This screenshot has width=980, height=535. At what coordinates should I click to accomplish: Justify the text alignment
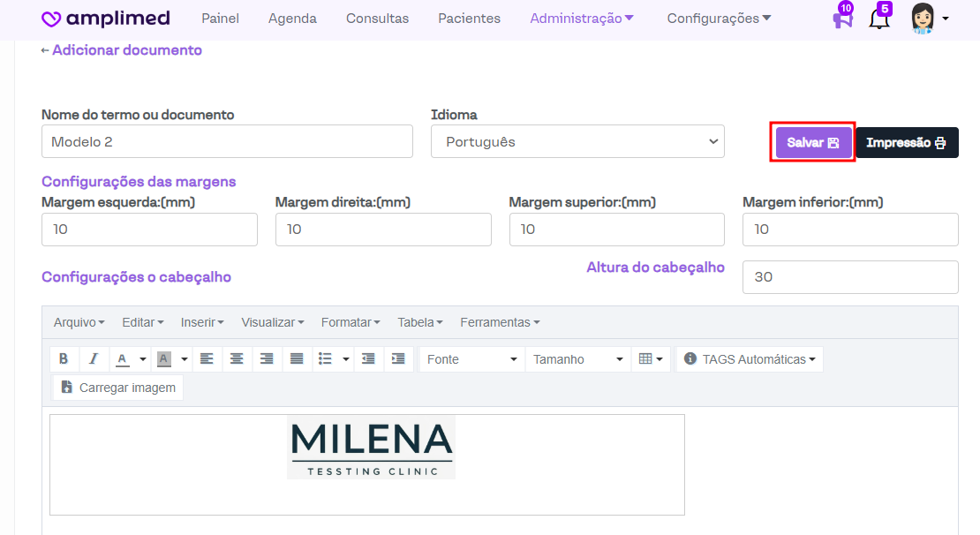(x=297, y=359)
